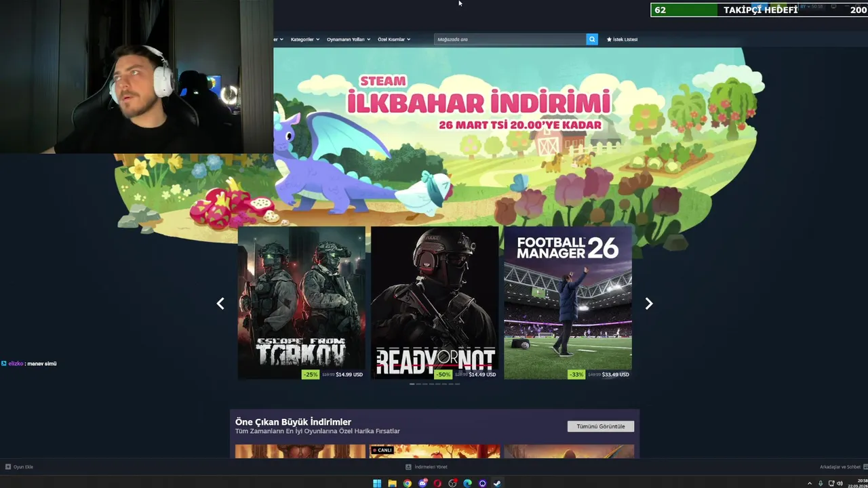Focus the Mağazada ara search field
868x488 pixels.
point(510,39)
